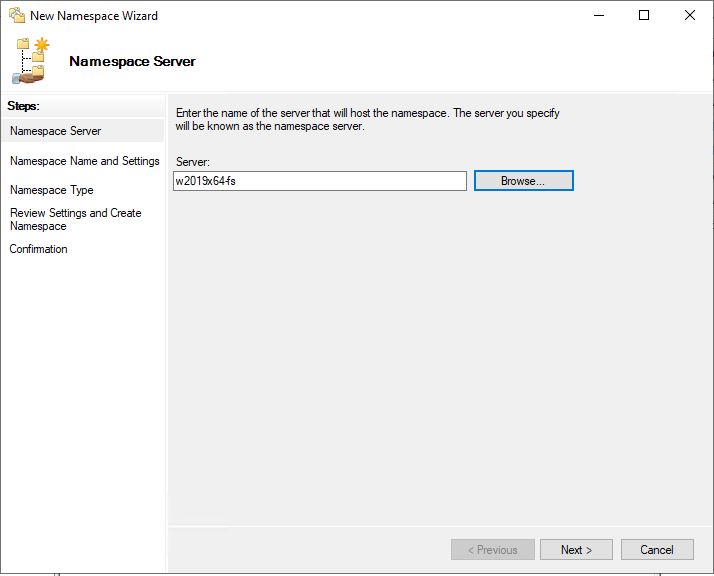Viewport: 714px width, 576px height.
Task: Focus the Server name input field
Action: [320, 181]
